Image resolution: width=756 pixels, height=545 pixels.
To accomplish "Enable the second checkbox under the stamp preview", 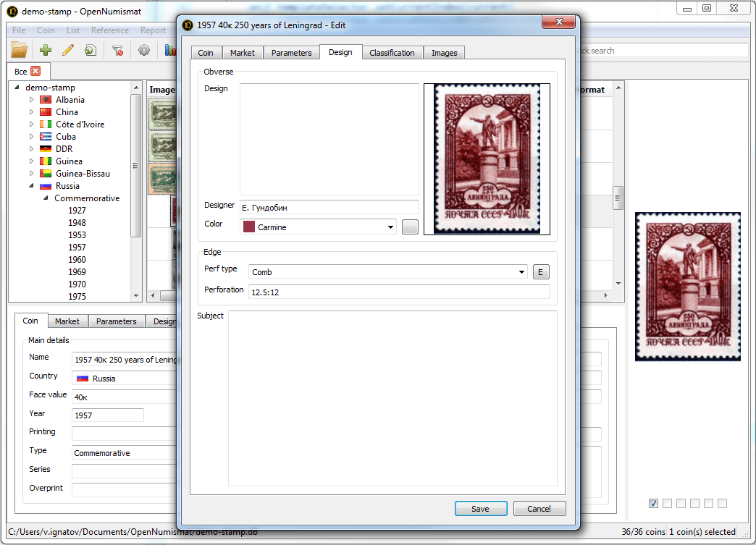I will (667, 503).
